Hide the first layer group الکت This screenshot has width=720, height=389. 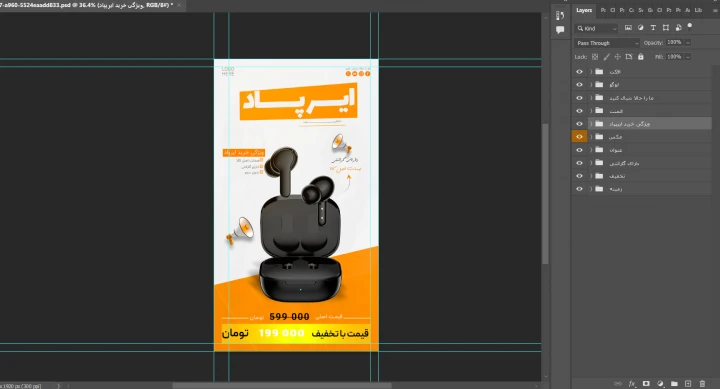pyautogui.click(x=579, y=72)
